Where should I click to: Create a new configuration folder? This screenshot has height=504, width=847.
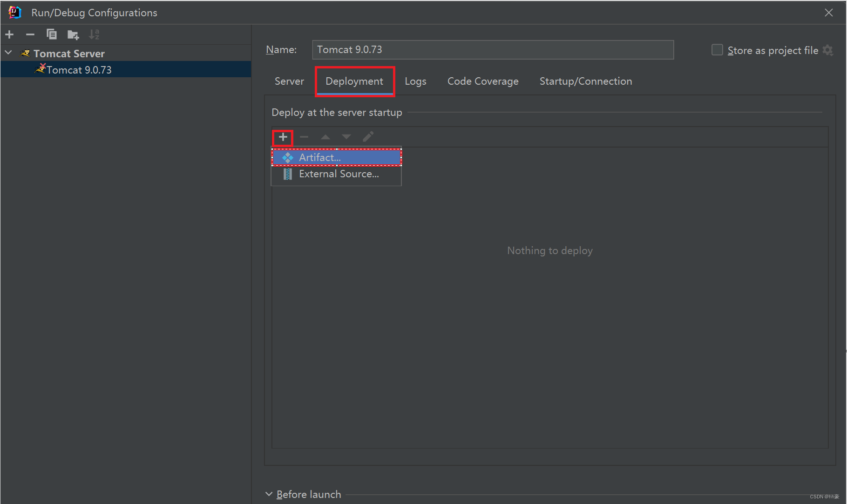tap(73, 34)
